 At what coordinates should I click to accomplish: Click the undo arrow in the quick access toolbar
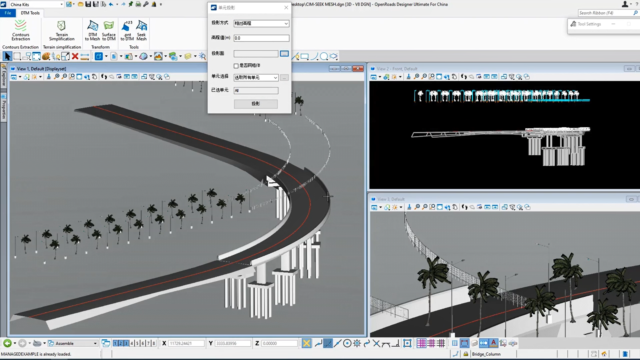pos(111,4)
